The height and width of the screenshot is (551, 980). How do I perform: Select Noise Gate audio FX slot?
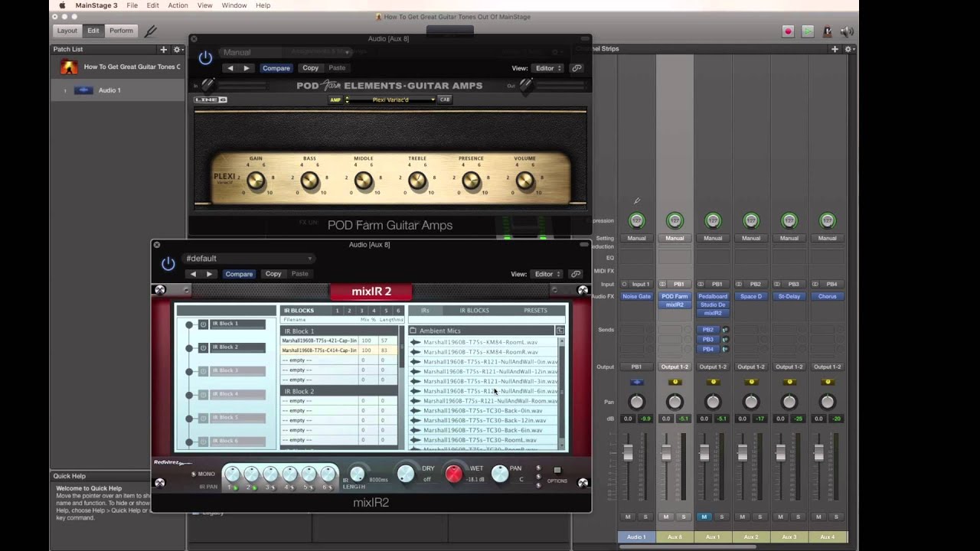636,296
